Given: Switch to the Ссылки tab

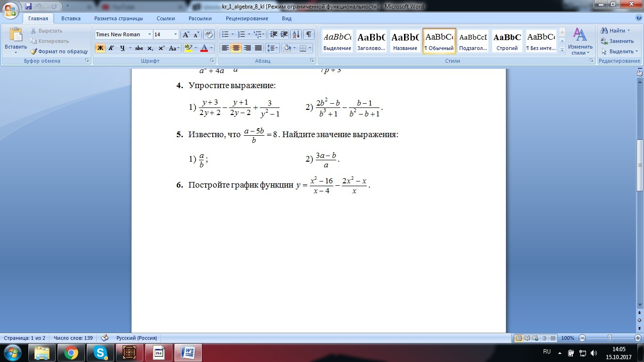Looking at the screenshot, I should click(x=165, y=18).
